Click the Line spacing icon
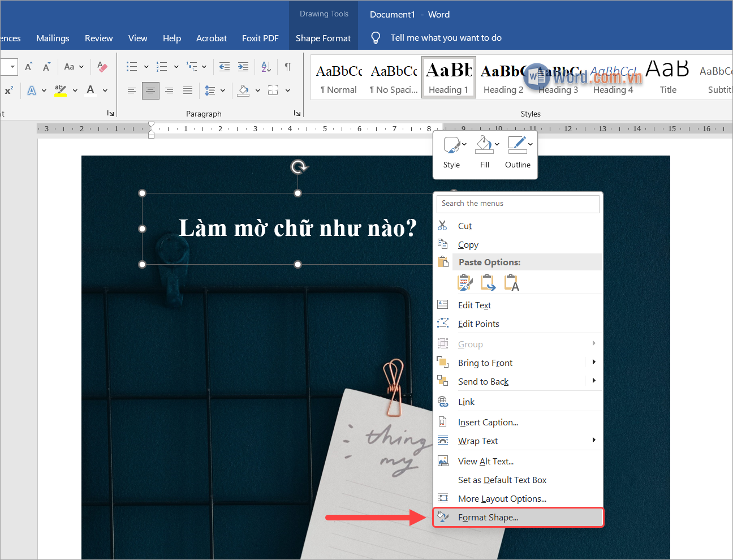Screen dimensions: 733x560 point(210,91)
